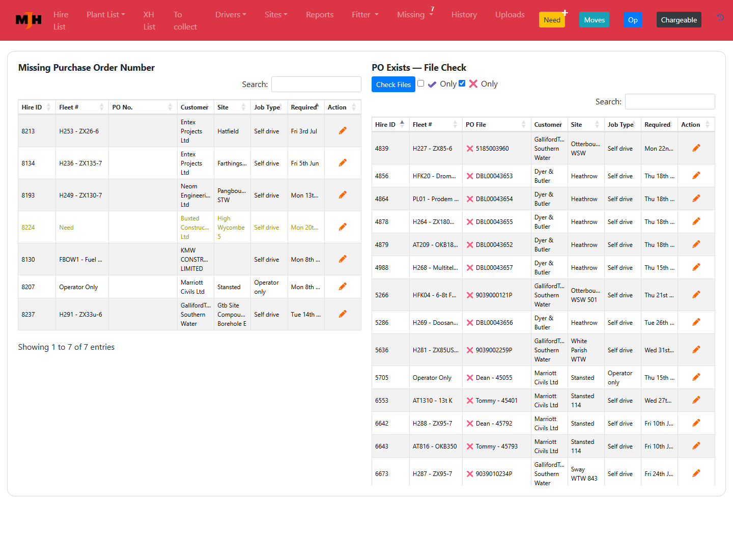The image size is (733, 560).
Task: Edit hire 5705 Operator Only row
Action: (696, 377)
